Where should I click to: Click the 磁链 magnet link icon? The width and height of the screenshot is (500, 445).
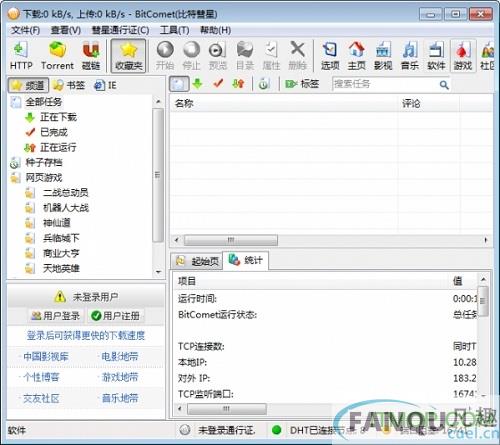pyautogui.click(x=91, y=56)
